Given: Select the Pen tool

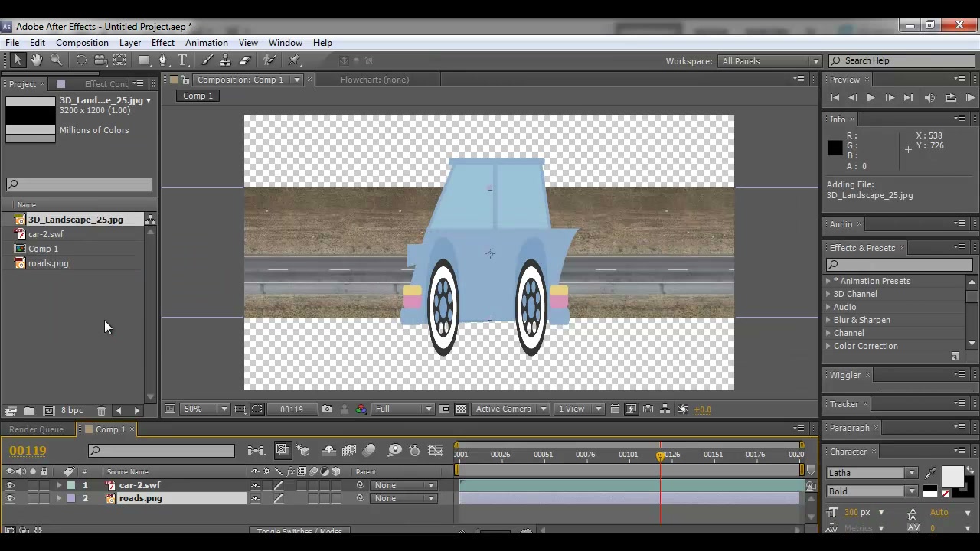Looking at the screenshot, I should (163, 60).
